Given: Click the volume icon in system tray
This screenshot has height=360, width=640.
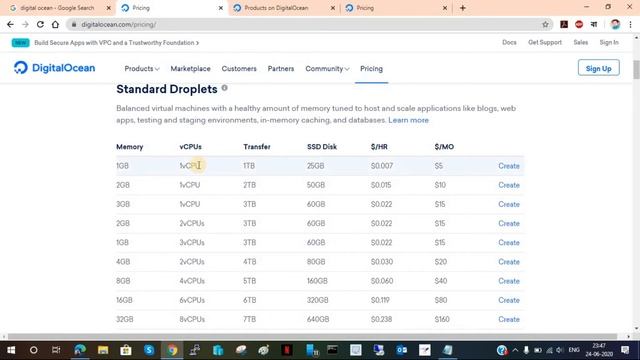Looking at the screenshot, I should [559, 350].
